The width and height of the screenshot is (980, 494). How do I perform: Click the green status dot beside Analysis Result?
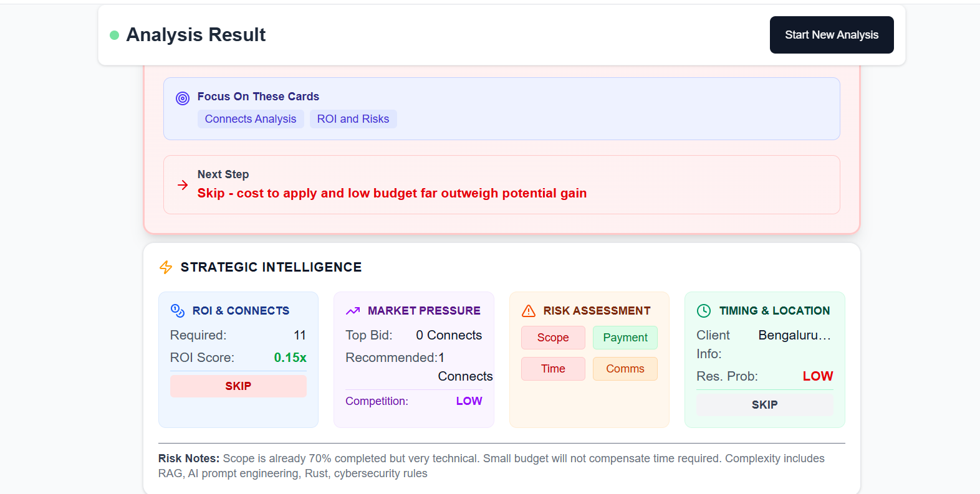[115, 36]
